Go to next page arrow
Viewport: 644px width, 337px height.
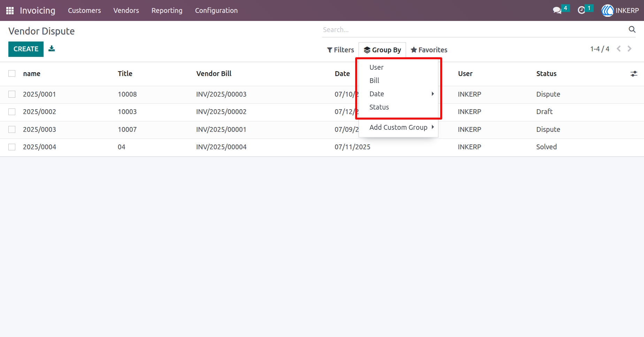pyautogui.click(x=629, y=49)
